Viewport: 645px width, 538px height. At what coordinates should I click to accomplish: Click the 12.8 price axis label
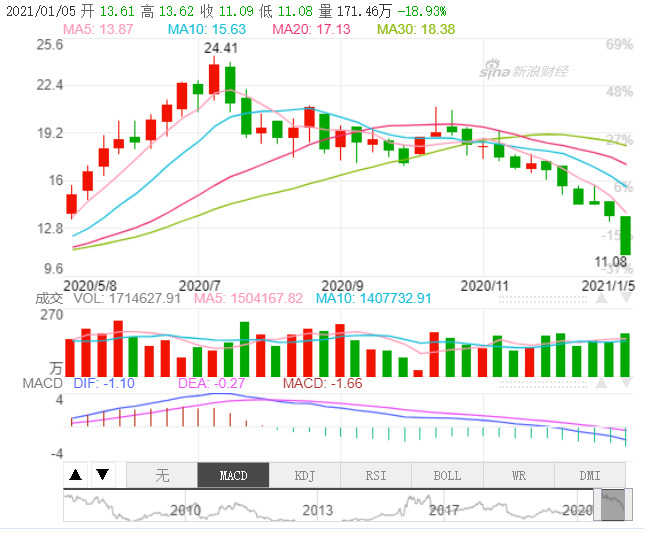50,228
